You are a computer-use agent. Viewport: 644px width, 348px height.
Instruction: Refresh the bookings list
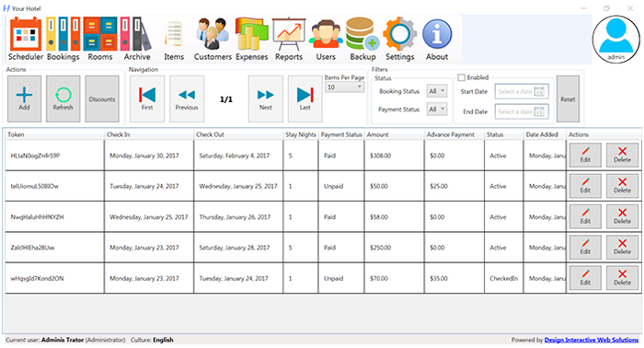click(63, 99)
